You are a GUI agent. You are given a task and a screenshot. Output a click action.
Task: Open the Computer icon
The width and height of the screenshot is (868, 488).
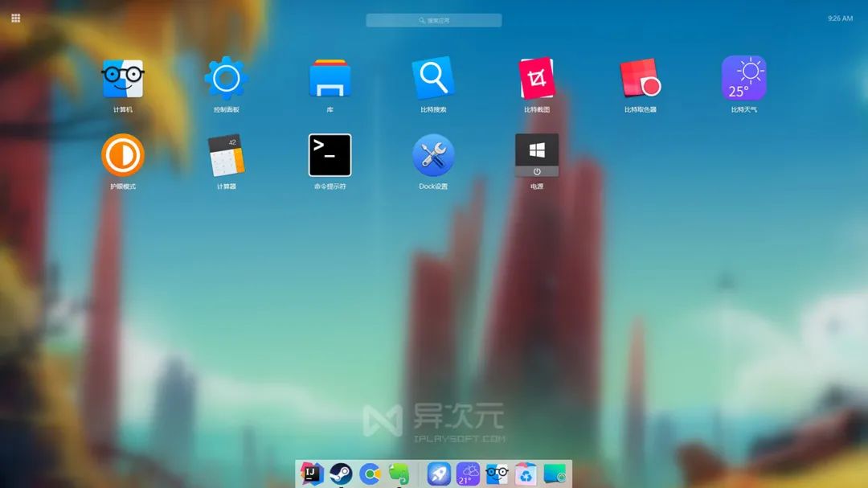pyautogui.click(x=123, y=78)
